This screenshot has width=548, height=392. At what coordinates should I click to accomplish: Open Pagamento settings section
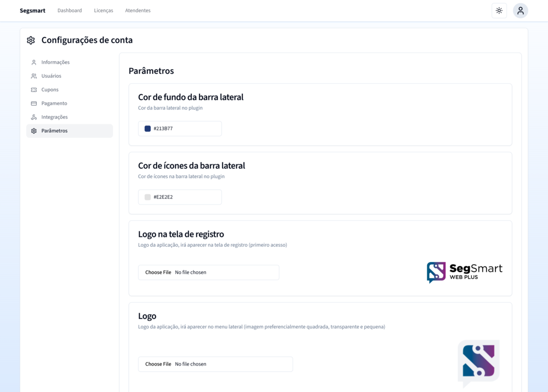70,103
